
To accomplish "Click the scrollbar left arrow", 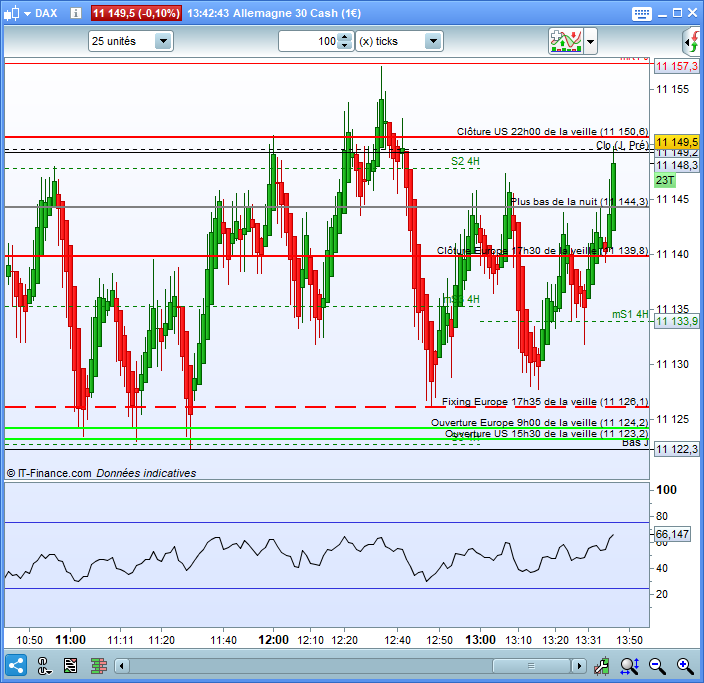I will point(122,665).
